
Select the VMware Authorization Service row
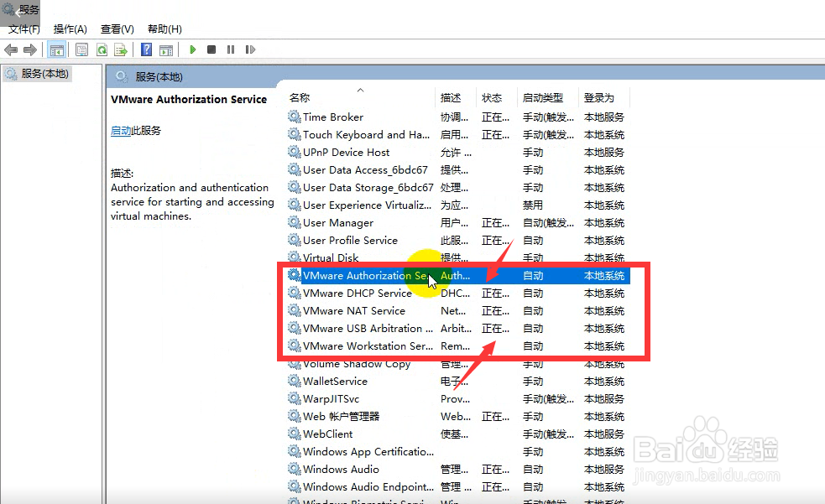(x=457, y=275)
